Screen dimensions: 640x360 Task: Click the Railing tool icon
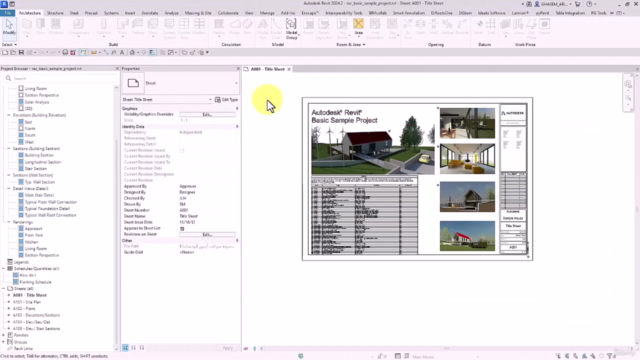pos(219,25)
